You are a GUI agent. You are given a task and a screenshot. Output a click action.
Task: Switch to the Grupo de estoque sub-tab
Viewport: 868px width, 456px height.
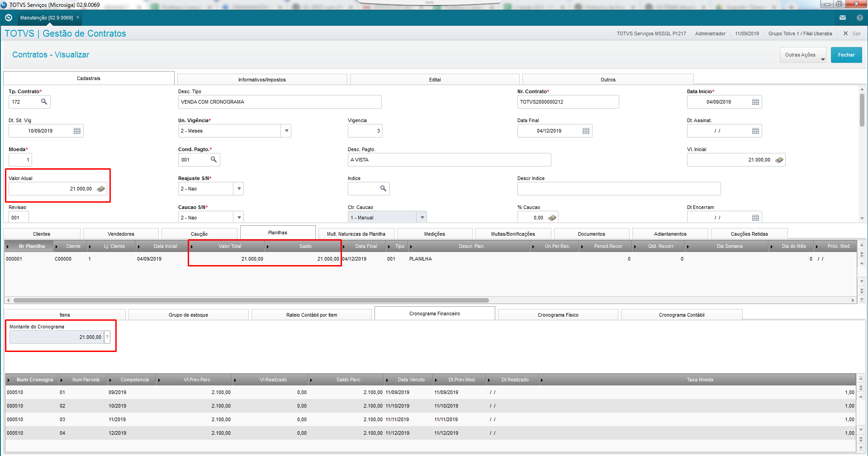pos(188,315)
